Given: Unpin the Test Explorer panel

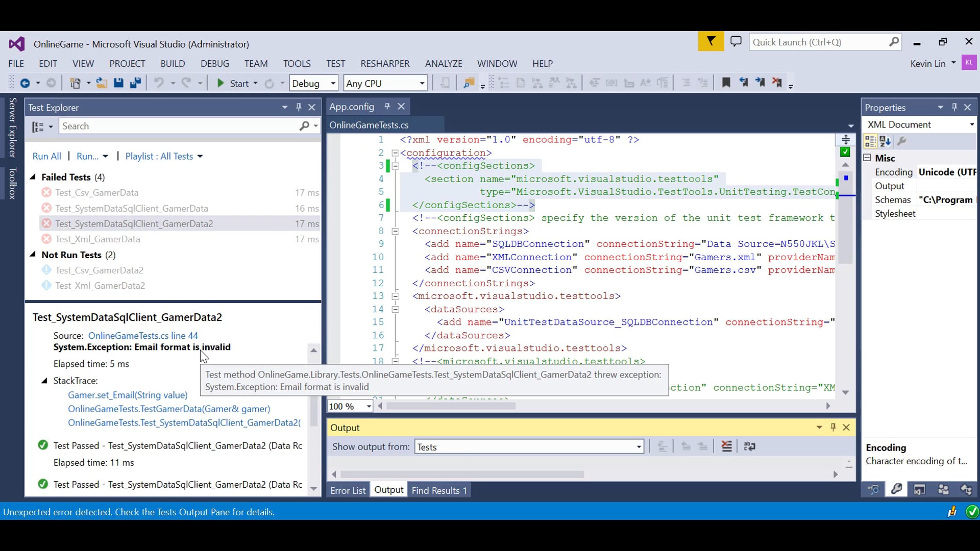Looking at the screenshot, I should click(299, 108).
